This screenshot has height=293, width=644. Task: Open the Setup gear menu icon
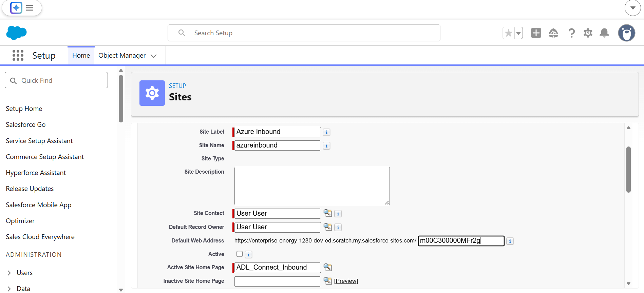pos(588,33)
